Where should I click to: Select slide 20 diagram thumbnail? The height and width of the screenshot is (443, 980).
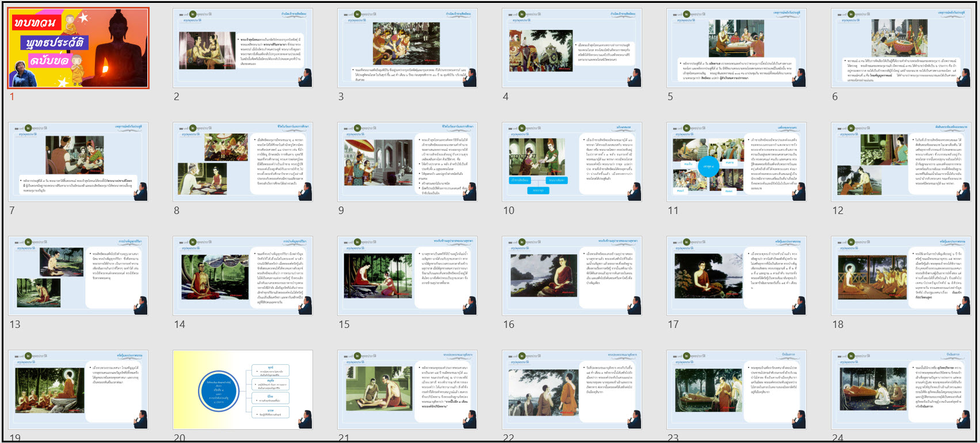click(243, 389)
